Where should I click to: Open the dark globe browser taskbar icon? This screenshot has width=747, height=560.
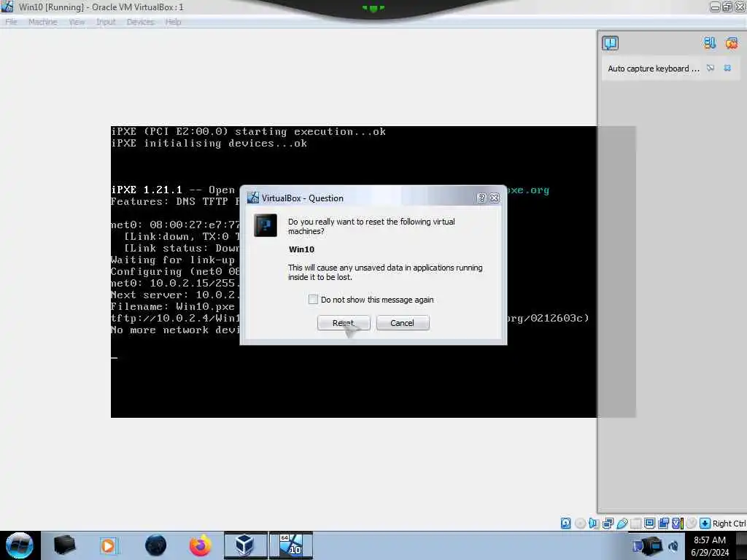coord(155,545)
